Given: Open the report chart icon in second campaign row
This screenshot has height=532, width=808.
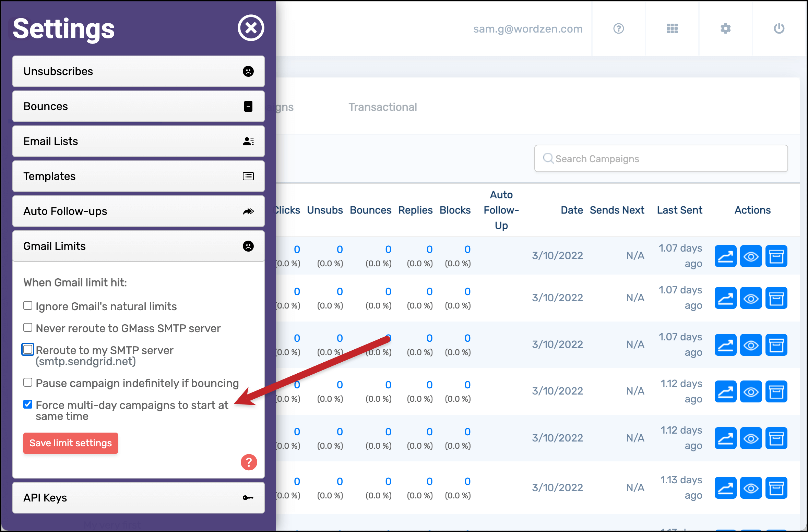Looking at the screenshot, I should point(725,298).
